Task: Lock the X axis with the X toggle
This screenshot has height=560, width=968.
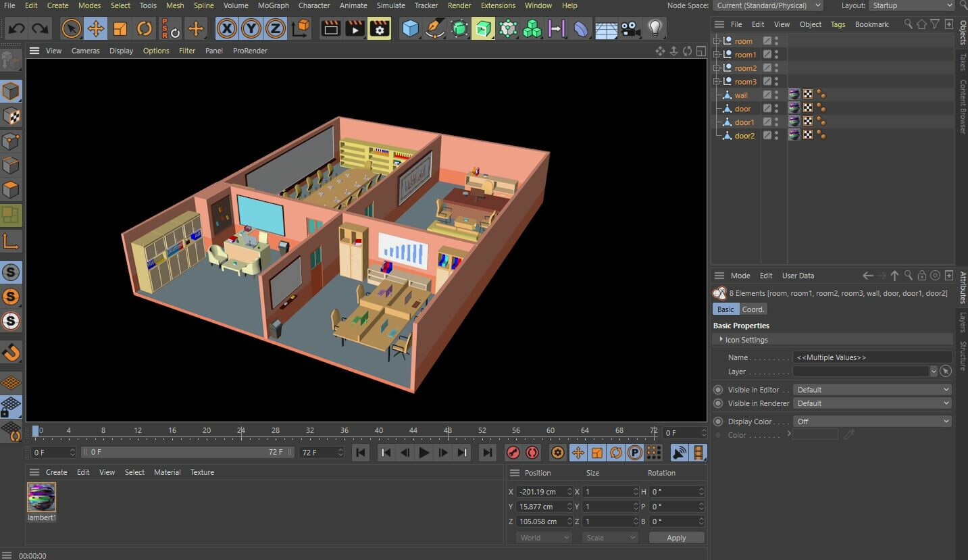Action: point(226,28)
